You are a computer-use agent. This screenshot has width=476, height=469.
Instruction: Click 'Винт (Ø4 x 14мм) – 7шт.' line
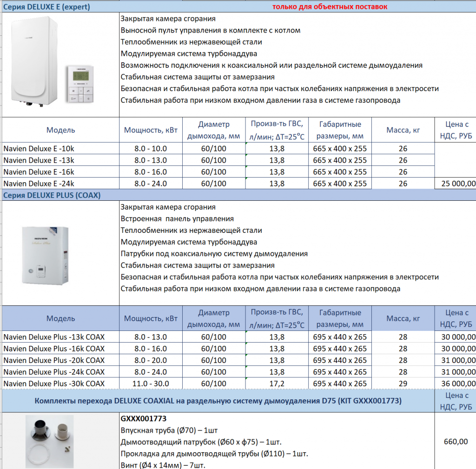point(163,465)
